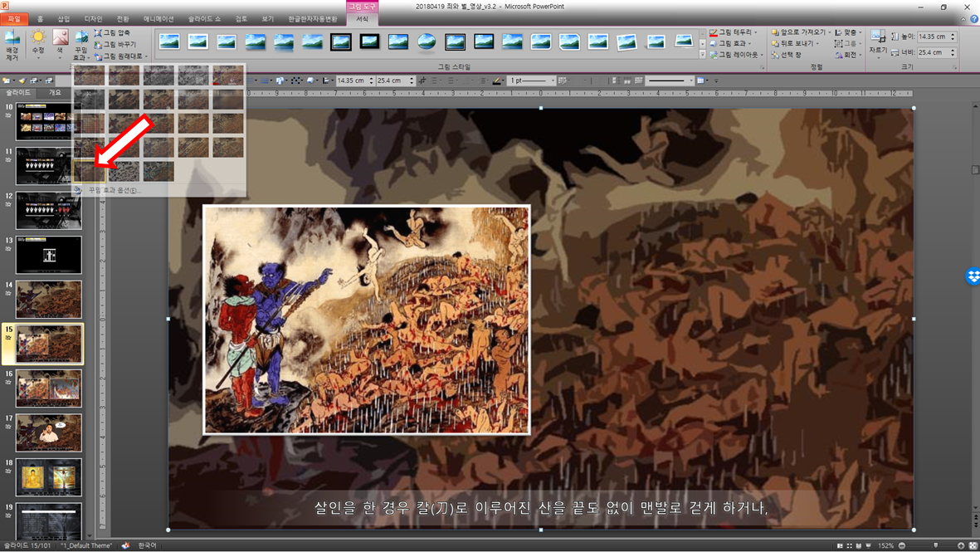The image size is (980, 552).
Task: Switch to the 홈 ribbon tab
Action: coord(41,19)
